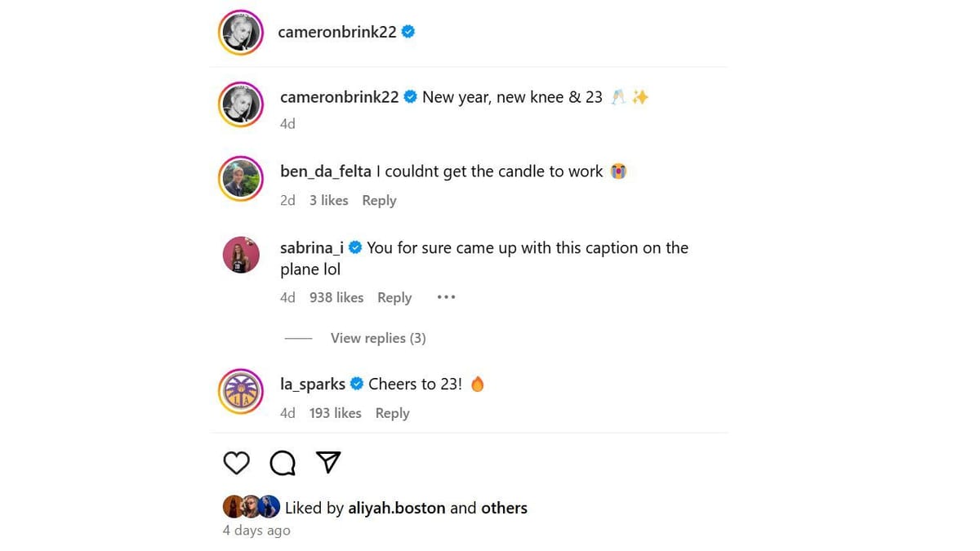Click sabrina_i's profile avatar
Viewport: 980px width, 551px height.
tap(240, 255)
